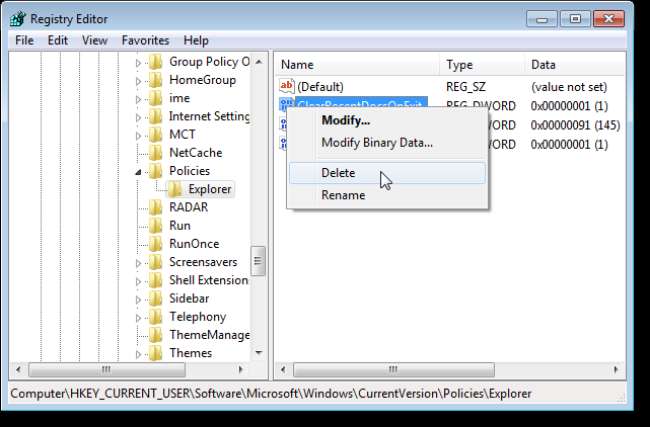Open the File menu

point(24,41)
